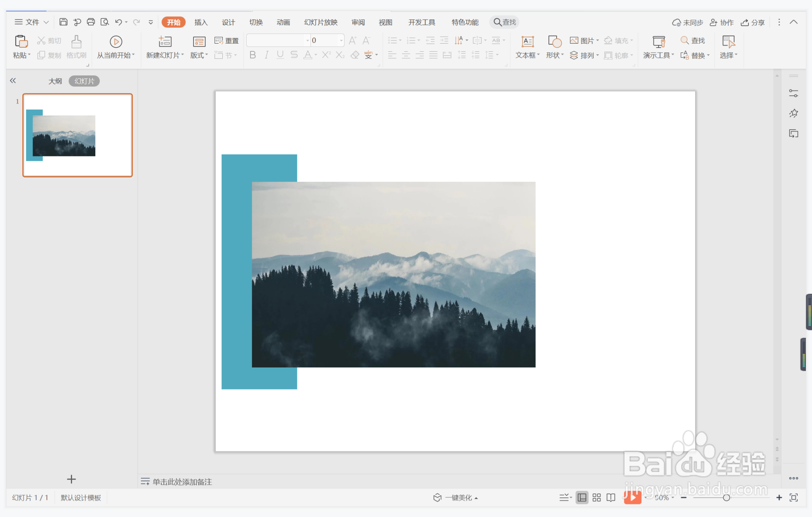812x517 pixels.
Task: Open Presentation Tools (演示工具) icon
Action: click(658, 42)
